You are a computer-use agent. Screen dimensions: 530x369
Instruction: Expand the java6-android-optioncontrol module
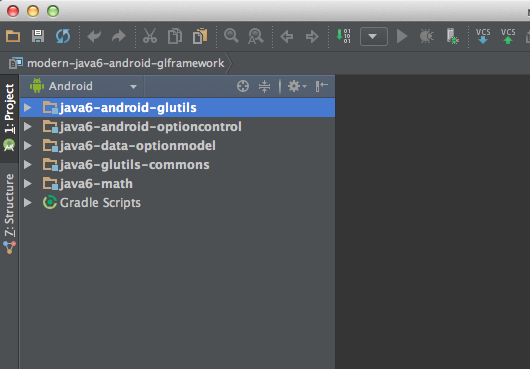28,126
